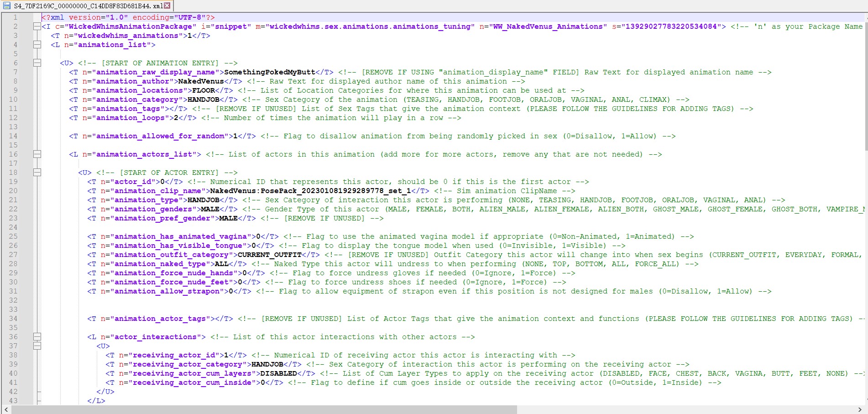
Task: Click the CURRENT_OUTFIT value
Action: click(x=270, y=255)
